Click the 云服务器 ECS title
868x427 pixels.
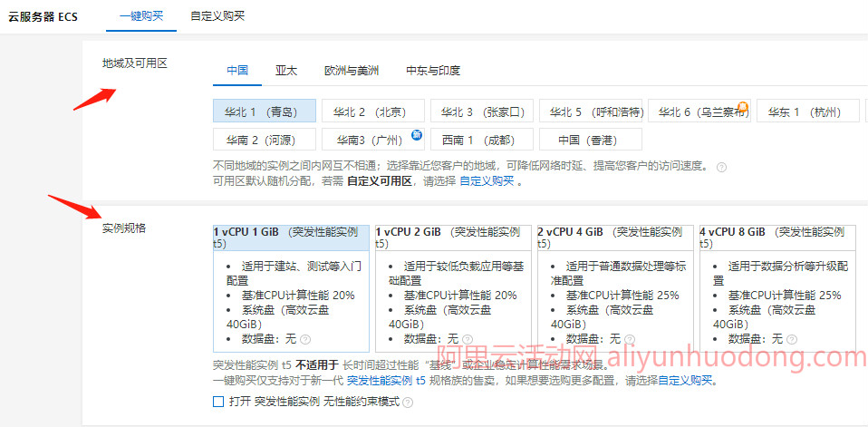click(43, 16)
